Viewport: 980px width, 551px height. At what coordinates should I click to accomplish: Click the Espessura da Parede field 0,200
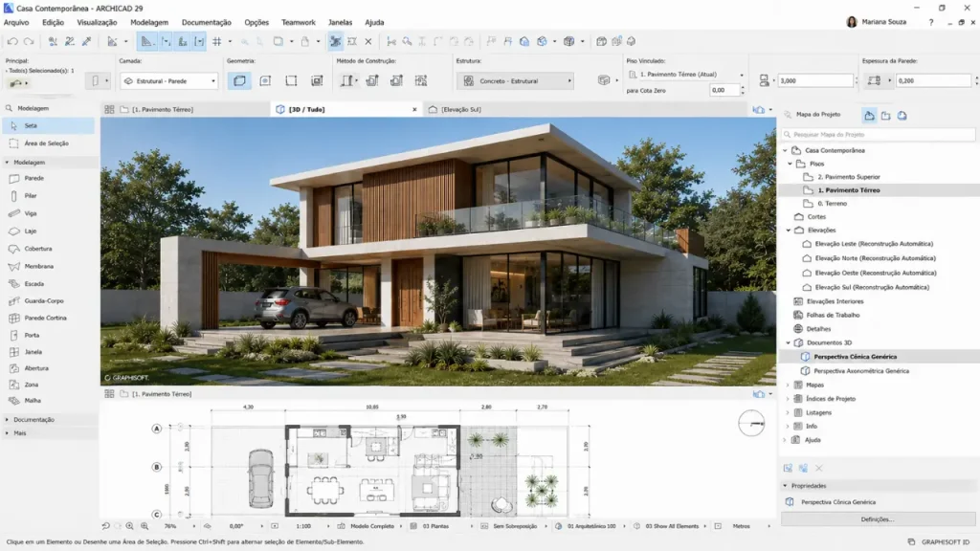pos(933,80)
